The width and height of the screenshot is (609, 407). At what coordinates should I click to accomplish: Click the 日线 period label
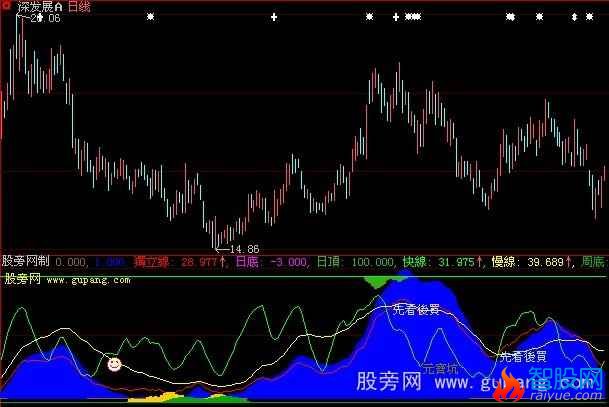coord(80,7)
